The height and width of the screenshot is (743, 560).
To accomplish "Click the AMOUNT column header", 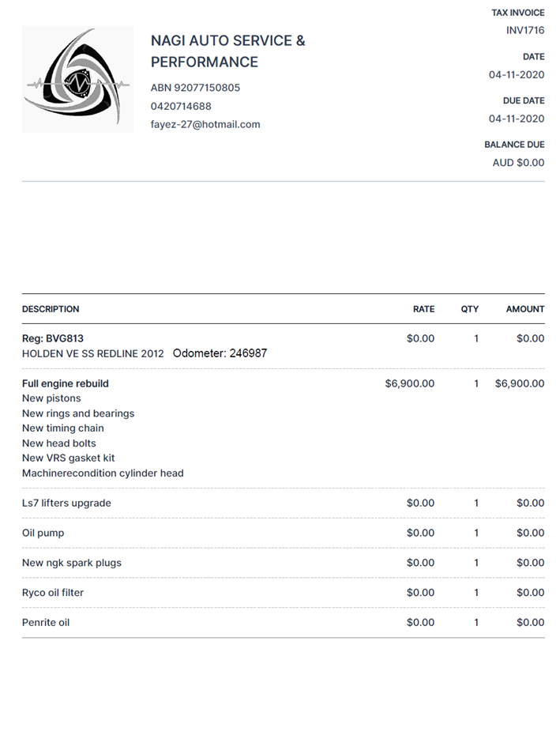I will (x=524, y=309).
